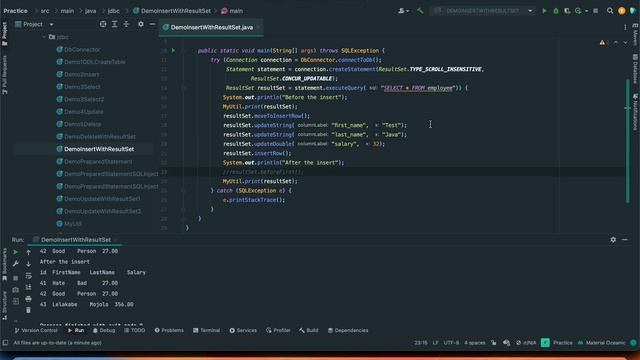Open the Dependencies tool window
This screenshot has width=640, height=360.
[x=348, y=331]
